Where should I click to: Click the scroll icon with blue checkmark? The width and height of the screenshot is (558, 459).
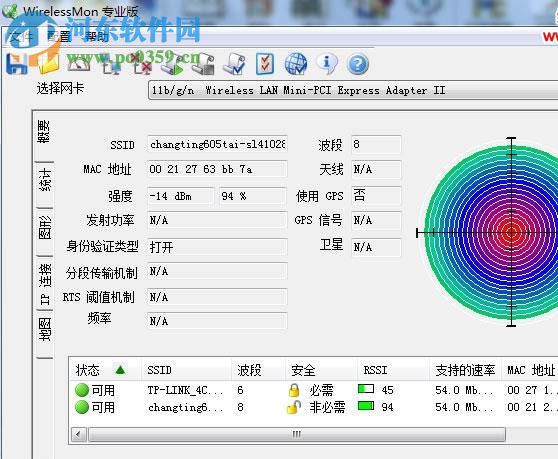[x=234, y=64]
